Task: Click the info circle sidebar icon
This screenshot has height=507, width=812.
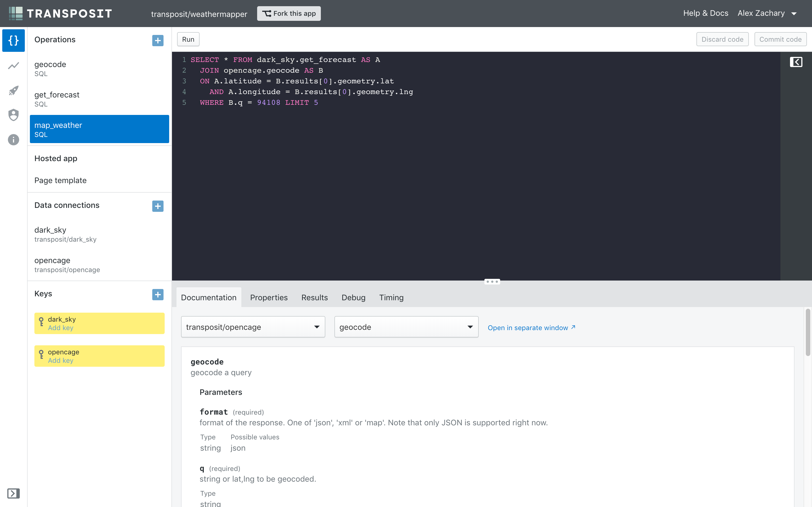Action: pyautogui.click(x=14, y=139)
